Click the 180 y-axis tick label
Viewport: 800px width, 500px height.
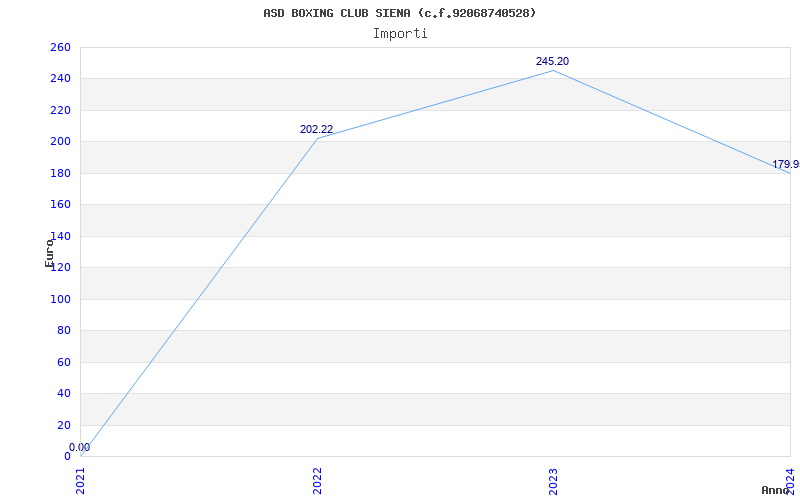point(60,173)
